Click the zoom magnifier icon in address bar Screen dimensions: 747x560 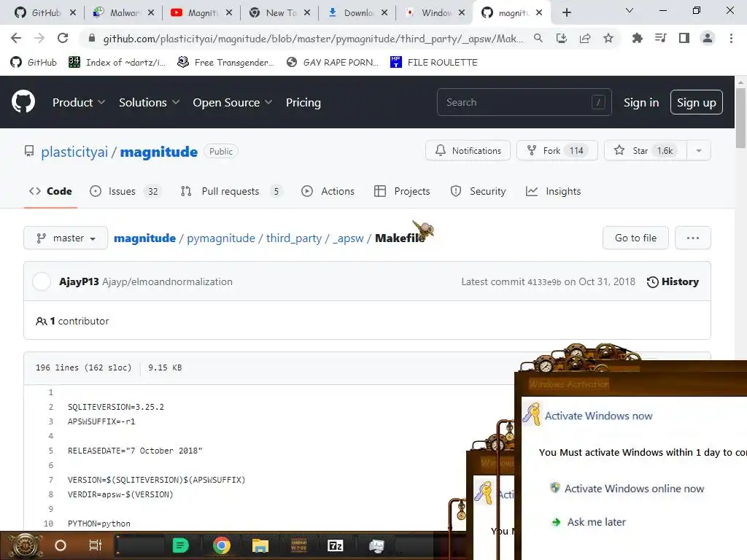(x=538, y=38)
